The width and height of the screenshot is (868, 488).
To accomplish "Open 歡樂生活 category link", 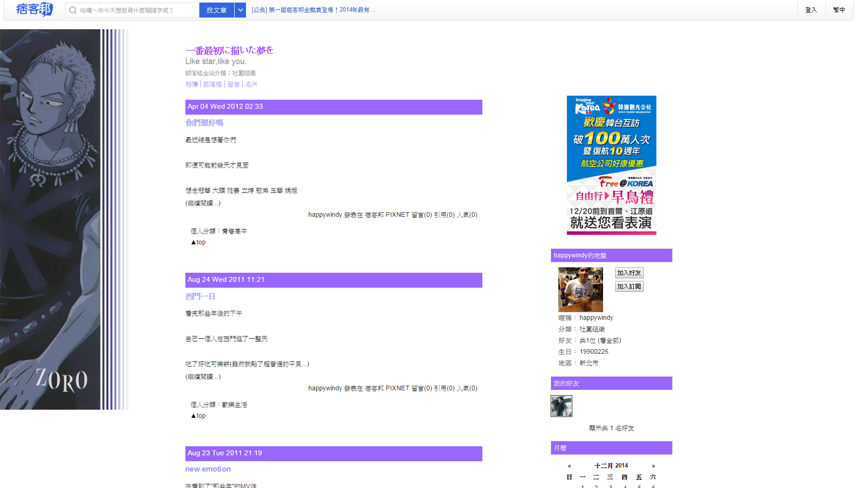I will [x=235, y=405].
